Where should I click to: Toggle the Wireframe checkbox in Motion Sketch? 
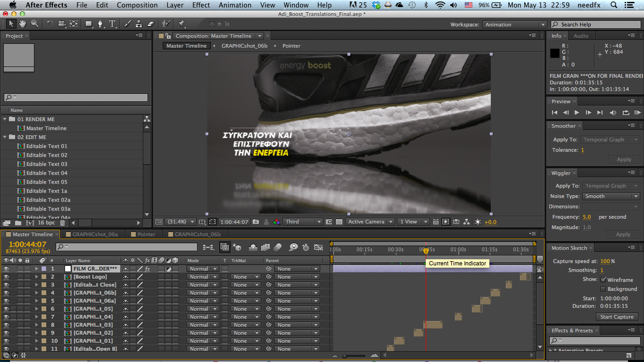pos(603,280)
